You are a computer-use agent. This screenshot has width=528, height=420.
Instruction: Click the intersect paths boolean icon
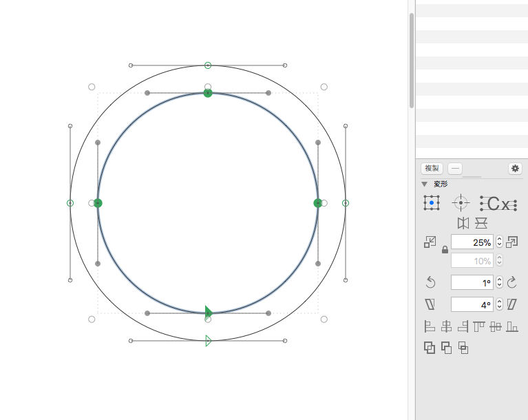tap(463, 348)
